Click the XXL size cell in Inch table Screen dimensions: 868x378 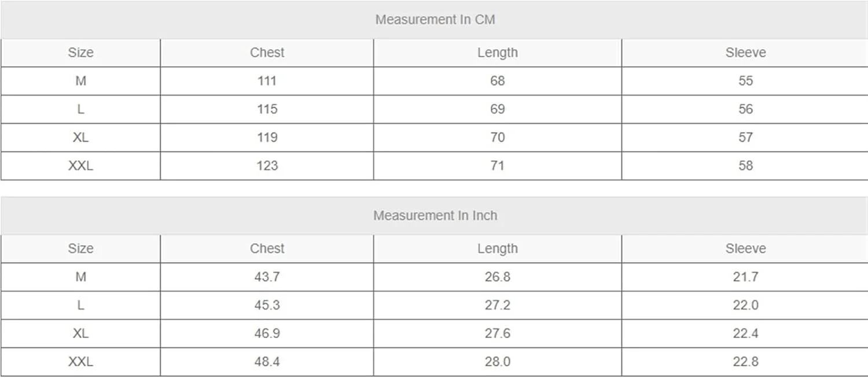coord(80,362)
